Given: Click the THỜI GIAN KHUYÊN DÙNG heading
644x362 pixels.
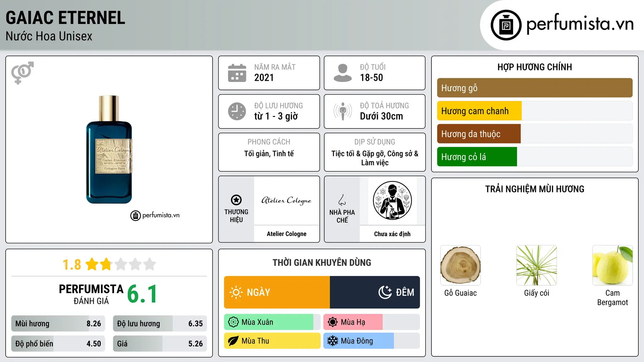Looking at the screenshot, I should pos(322,262).
